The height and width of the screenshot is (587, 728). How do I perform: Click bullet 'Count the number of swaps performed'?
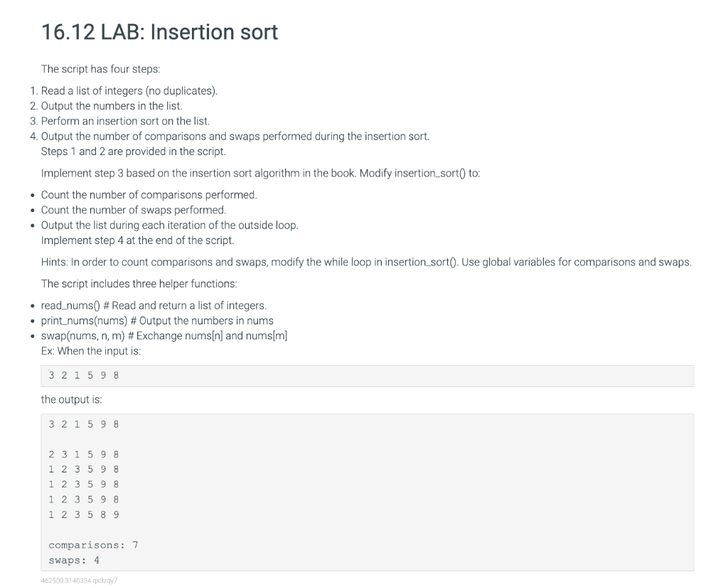(133, 210)
